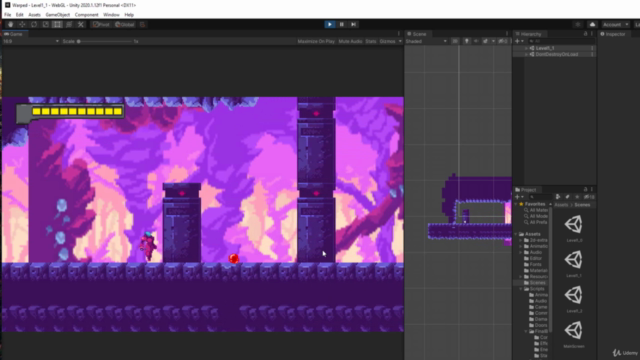Open the Component menu
Screen dimensions: 640x360
pos(86,15)
